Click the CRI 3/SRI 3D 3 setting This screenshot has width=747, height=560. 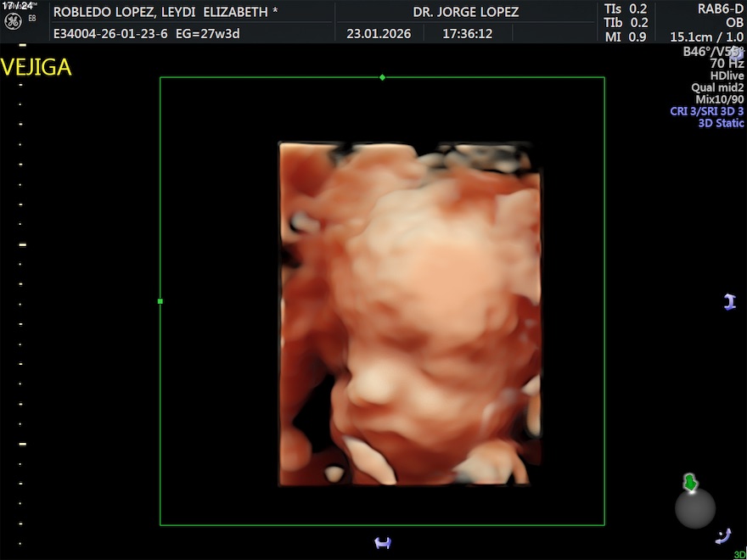pos(706,111)
